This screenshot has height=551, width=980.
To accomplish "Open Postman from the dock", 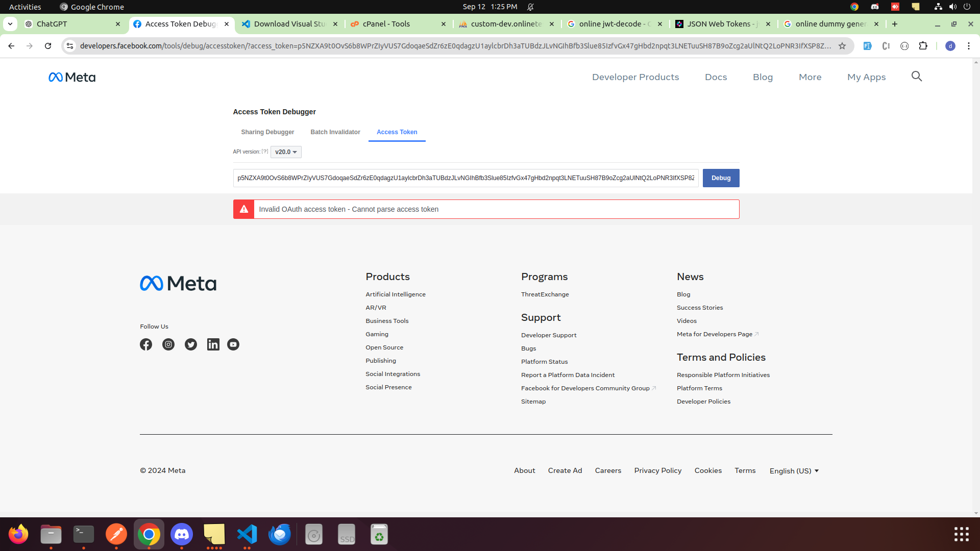I will pos(116,534).
